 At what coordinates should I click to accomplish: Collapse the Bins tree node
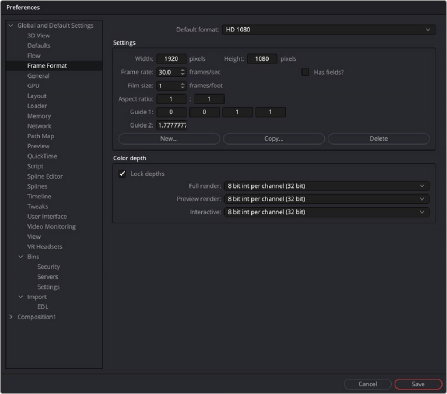coord(21,257)
